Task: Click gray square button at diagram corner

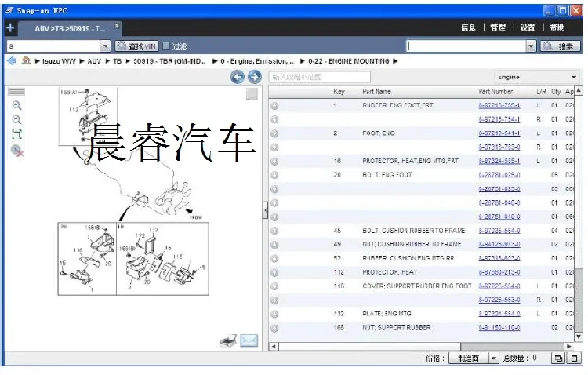Action: click(252, 95)
